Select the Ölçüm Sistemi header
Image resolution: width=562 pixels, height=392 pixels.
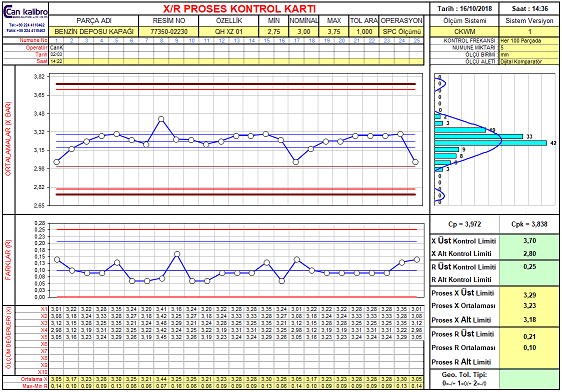point(465,21)
